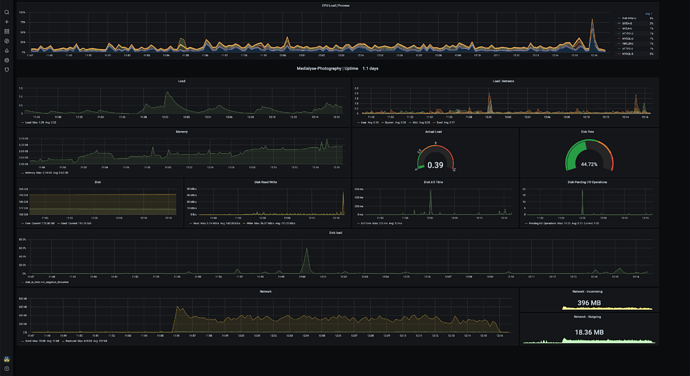Open the Disk Read/Write panel title menu
690x376 pixels.
point(265,182)
